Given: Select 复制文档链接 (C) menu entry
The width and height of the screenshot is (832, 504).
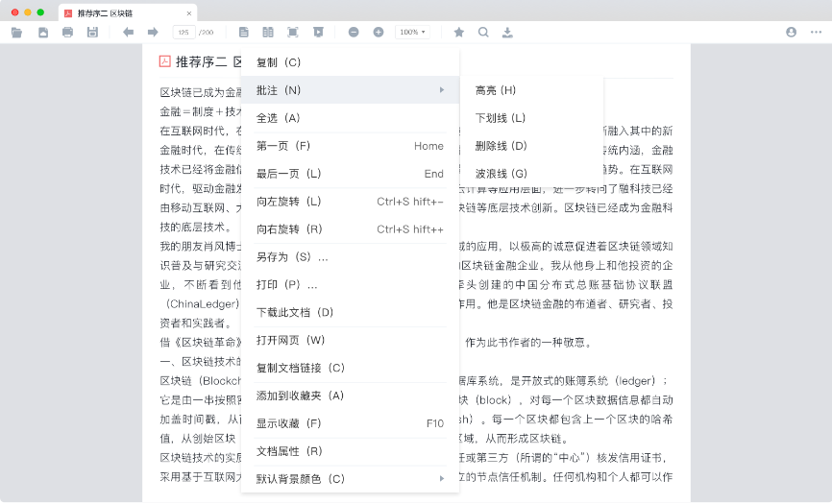Looking at the screenshot, I should click(350, 368).
